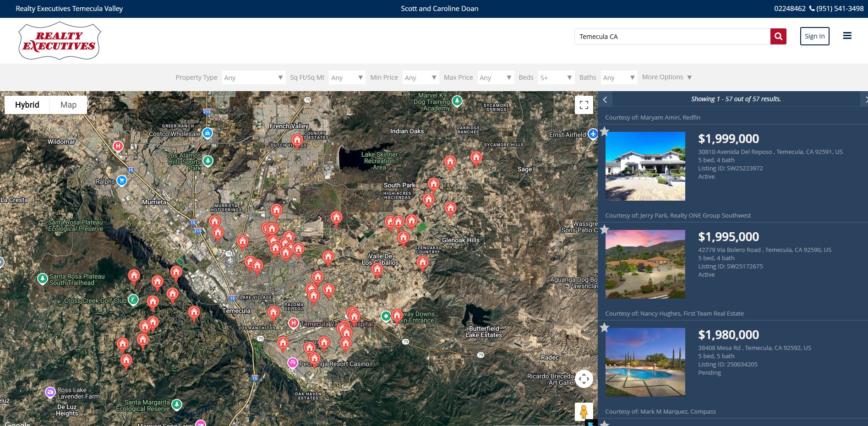The width and height of the screenshot is (868, 426).
Task: Click the French Valley property marker
Action: click(297, 140)
